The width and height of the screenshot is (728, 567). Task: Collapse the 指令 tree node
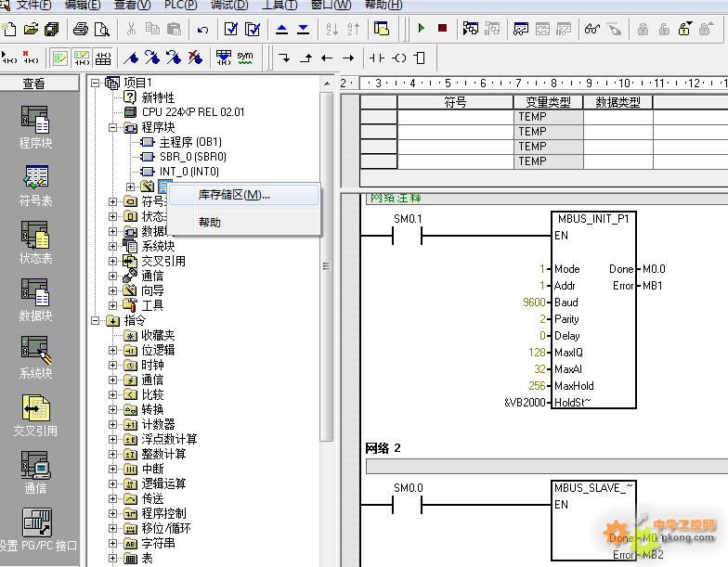point(95,320)
